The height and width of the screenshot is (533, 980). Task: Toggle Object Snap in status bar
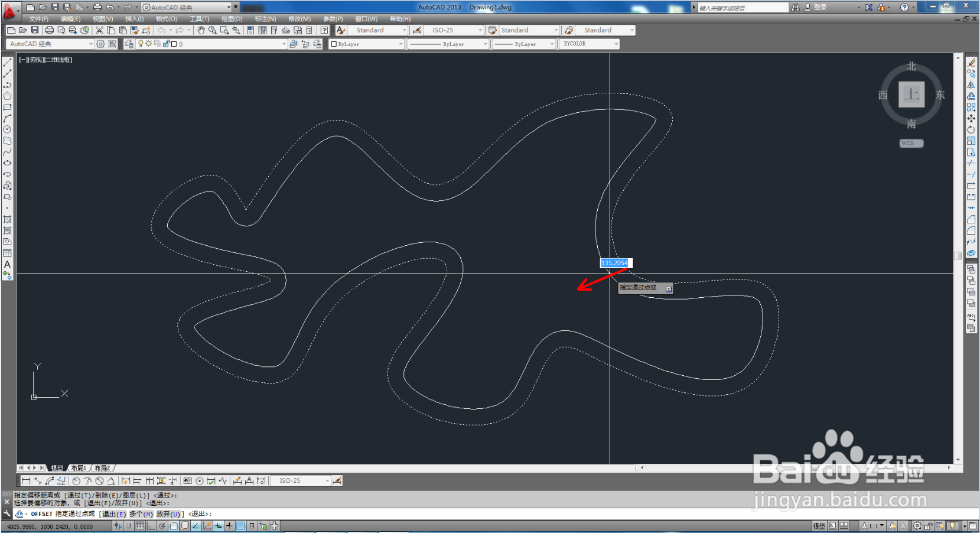[174, 526]
